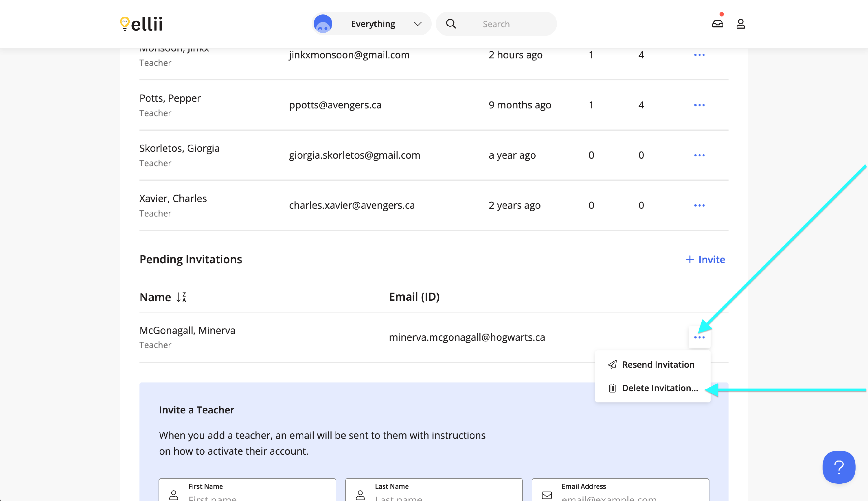
Task: Open options menu for Pepper Potts
Action: (x=699, y=105)
